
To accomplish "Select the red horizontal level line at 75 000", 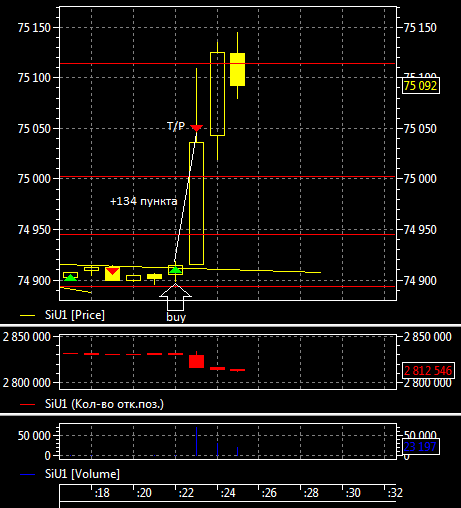I will pyautogui.click(x=228, y=177).
